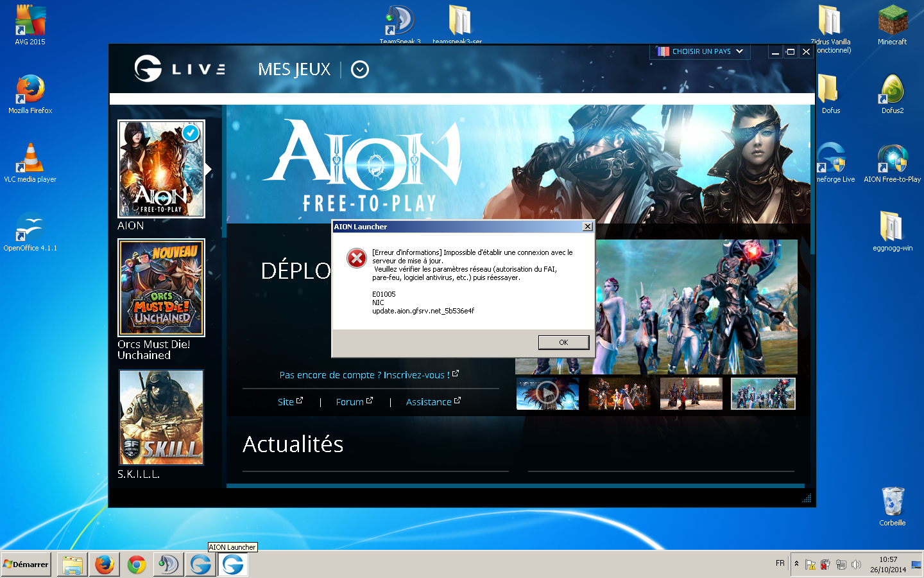The image size is (924, 578).
Task: Open the CHOISIR UN PAYS country dropdown
Action: point(700,51)
